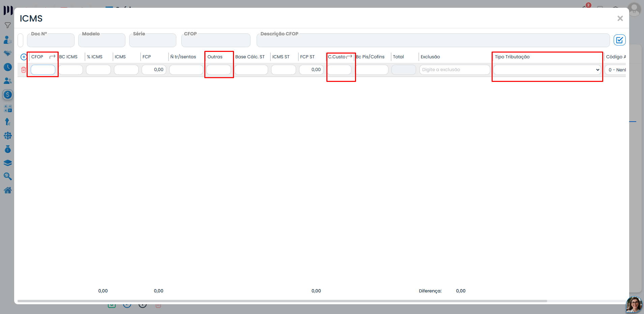Open the user settings sidebar icon
This screenshot has width=644, height=314.
point(7,40)
